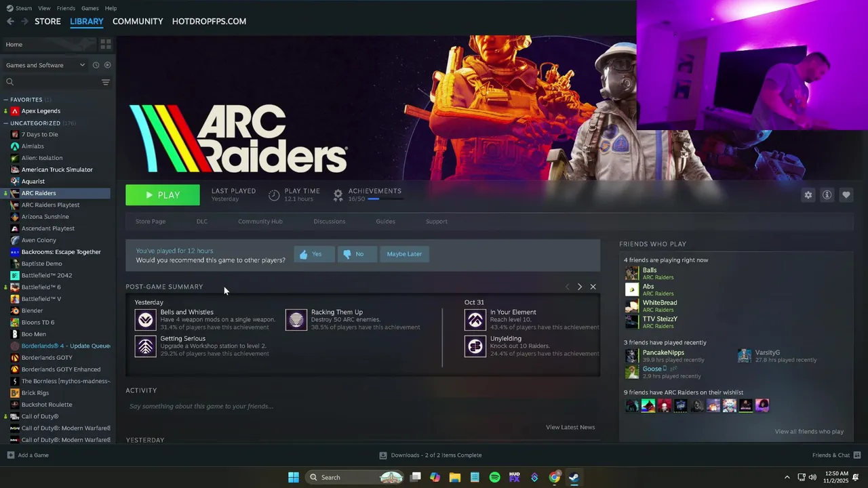The image size is (868, 488).
Task: Open friend PancakeNipps profile
Action: coord(663,352)
